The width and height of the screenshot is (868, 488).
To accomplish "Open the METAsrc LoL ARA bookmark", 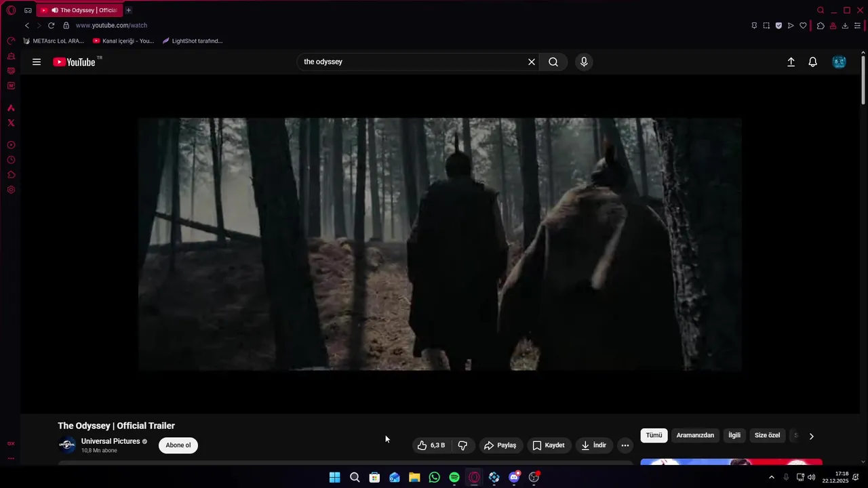I will coord(53,41).
